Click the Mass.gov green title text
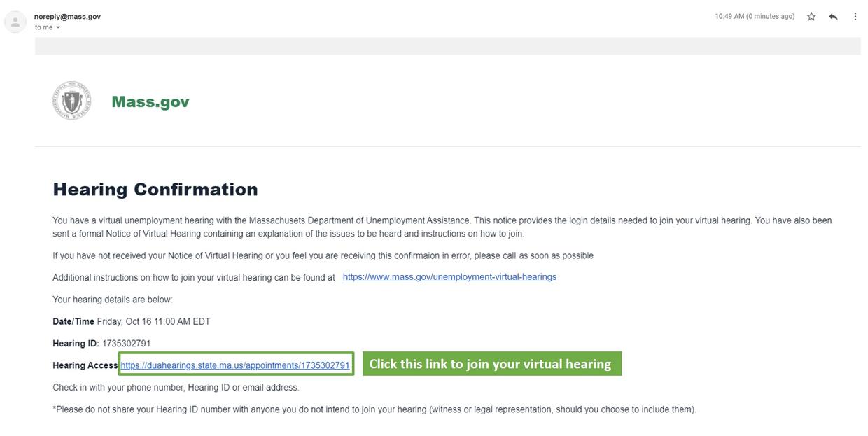The width and height of the screenshot is (868, 436). pos(150,101)
